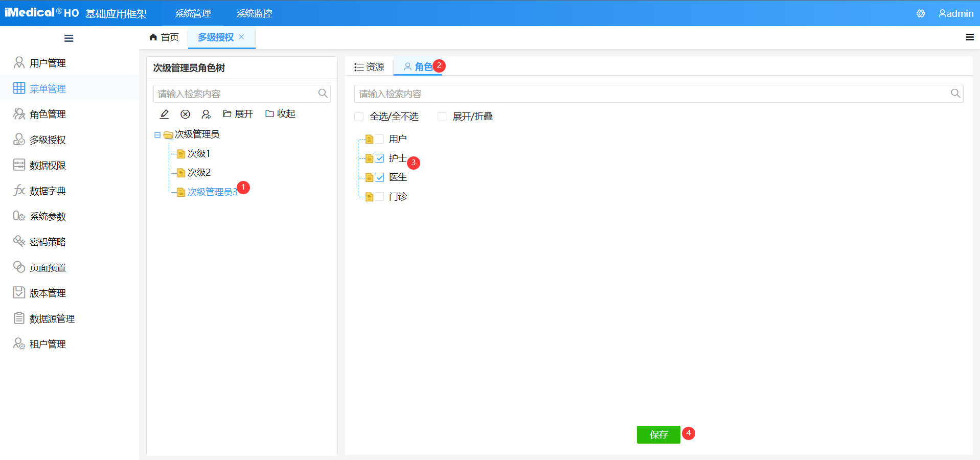Viewport: 980px width, 460px height.
Task: Click the green 保存 button
Action: (658, 434)
